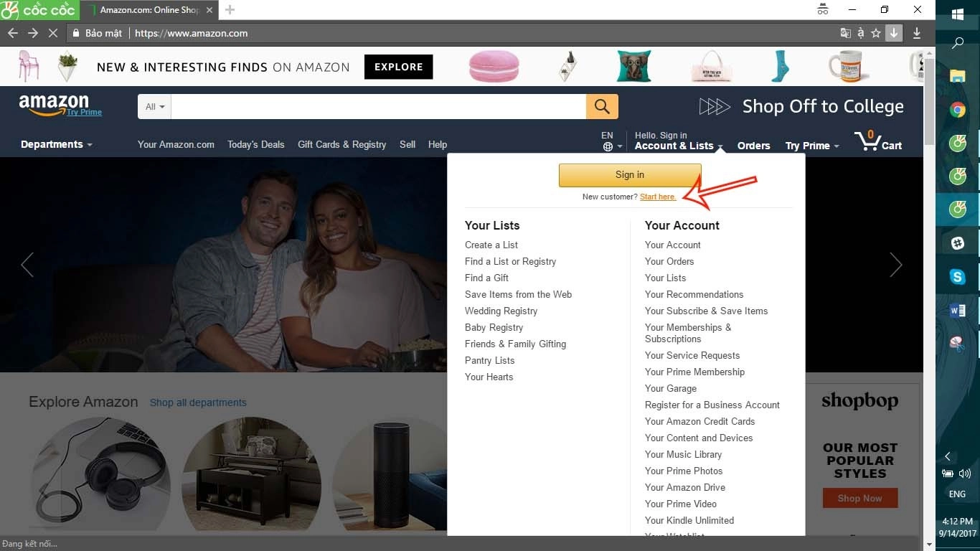Open Skype from the taskbar
This screenshot has width=980, height=551.
pyautogui.click(x=958, y=276)
